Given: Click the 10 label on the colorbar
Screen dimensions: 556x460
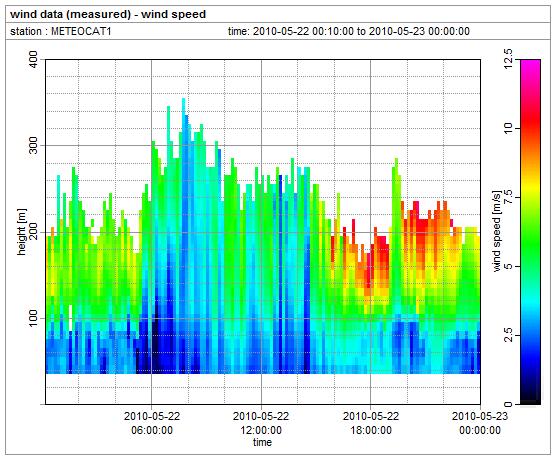Looking at the screenshot, I should 508,128.
